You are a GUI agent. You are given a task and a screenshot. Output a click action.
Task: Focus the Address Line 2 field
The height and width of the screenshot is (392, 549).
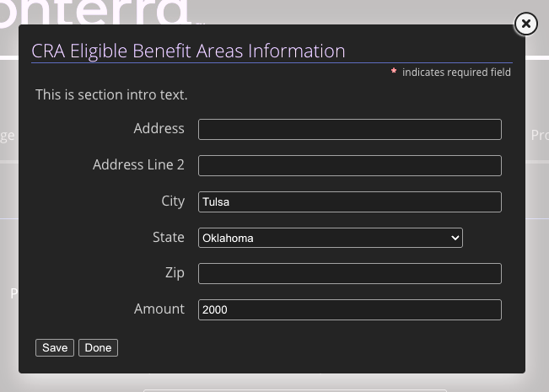click(x=350, y=165)
